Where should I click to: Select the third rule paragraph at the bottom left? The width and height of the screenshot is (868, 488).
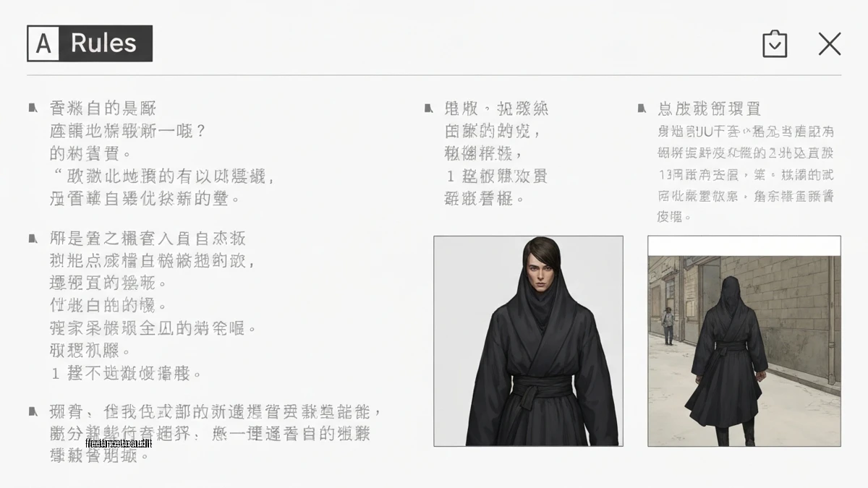click(x=215, y=434)
